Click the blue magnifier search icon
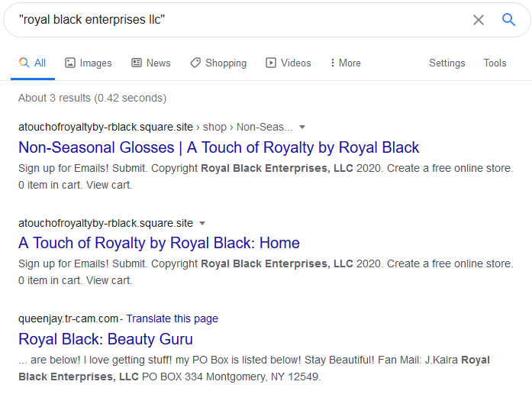The width and height of the screenshot is (532, 404). (508, 20)
